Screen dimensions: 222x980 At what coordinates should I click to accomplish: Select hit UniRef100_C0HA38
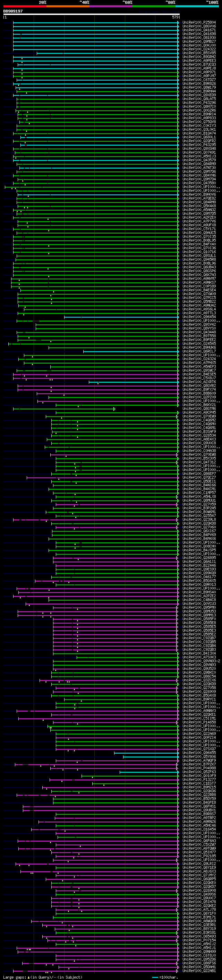tap(199, 451)
